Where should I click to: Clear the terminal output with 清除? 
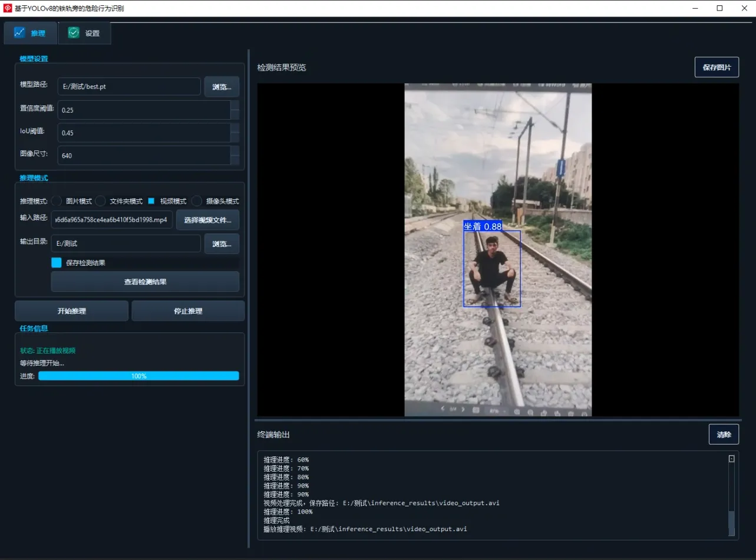tap(724, 434)
